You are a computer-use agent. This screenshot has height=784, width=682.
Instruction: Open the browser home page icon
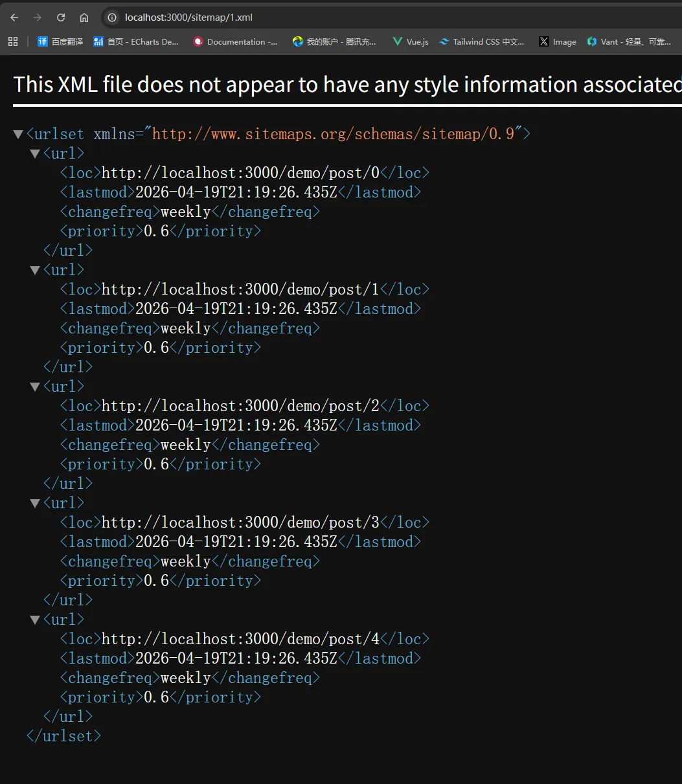point(84,17)
